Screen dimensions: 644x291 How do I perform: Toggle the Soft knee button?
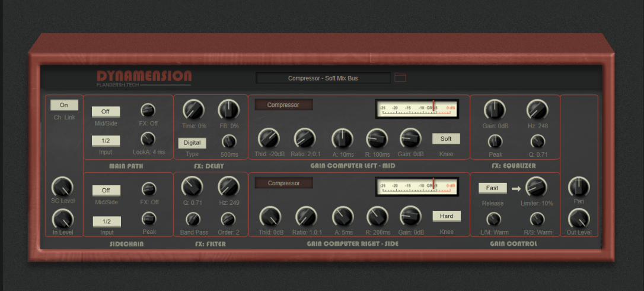click(446, 139)
